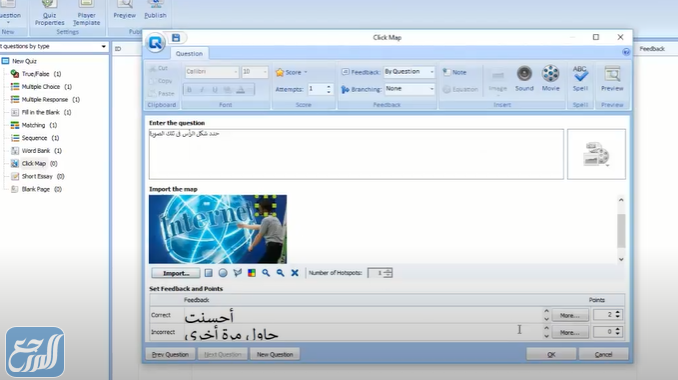
Task: Go to Prev Question
Action: 170,354
